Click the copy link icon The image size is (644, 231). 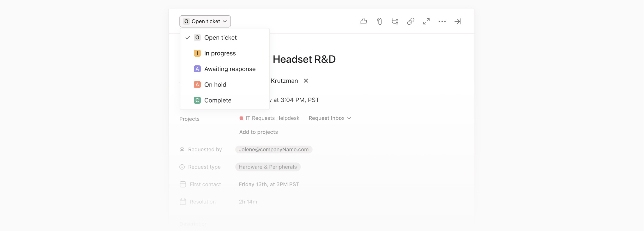coord(411,21)
